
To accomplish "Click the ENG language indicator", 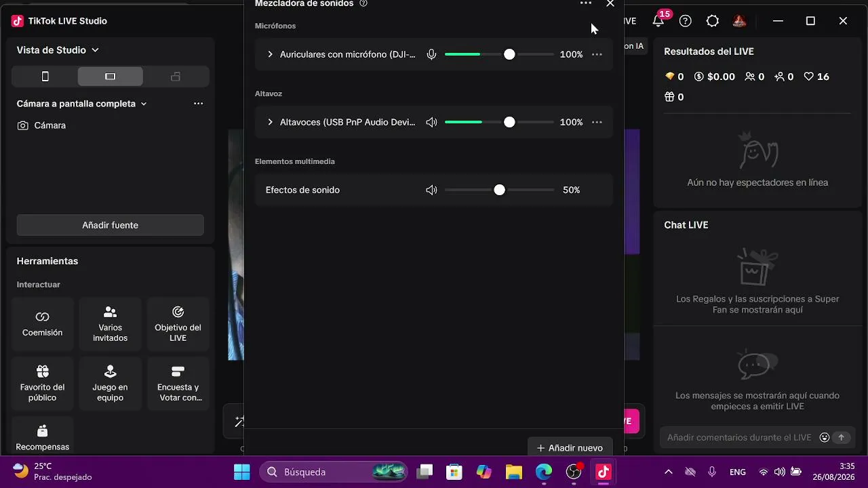I will (738, 472).
